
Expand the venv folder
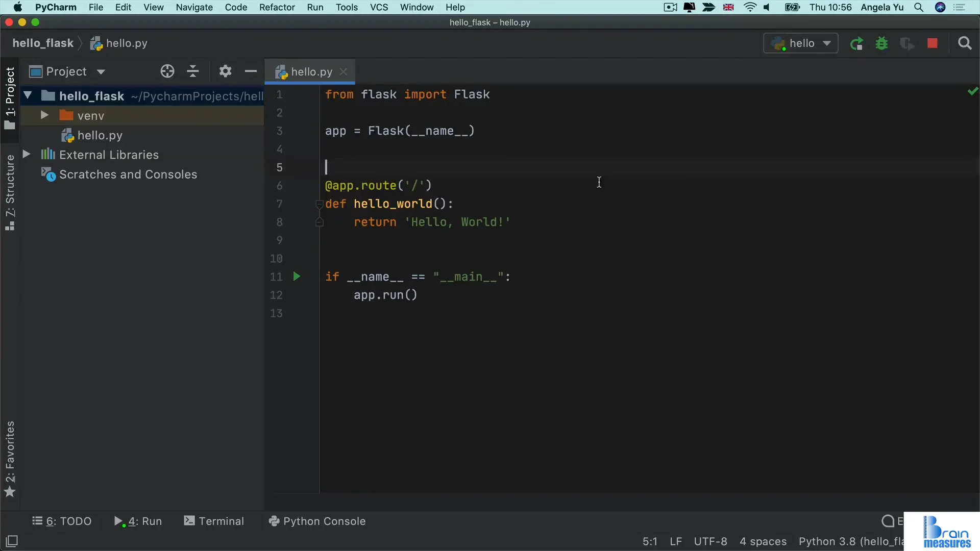pyautogui.click(x=43, y=115)
